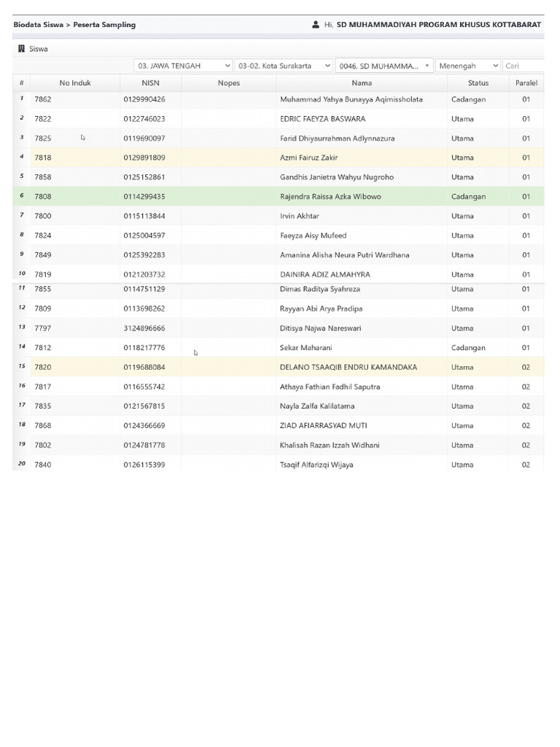The height and width of the screenshot is (747, 560).
Task: Select the Azmi Fairuz Zakir row
Action: pos(278,158)
